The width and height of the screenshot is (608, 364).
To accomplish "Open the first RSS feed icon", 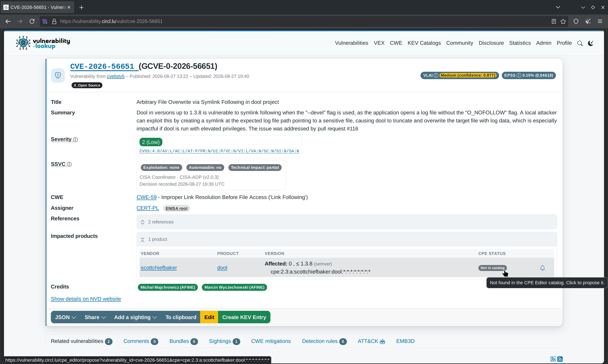I will tap(553, 359).
